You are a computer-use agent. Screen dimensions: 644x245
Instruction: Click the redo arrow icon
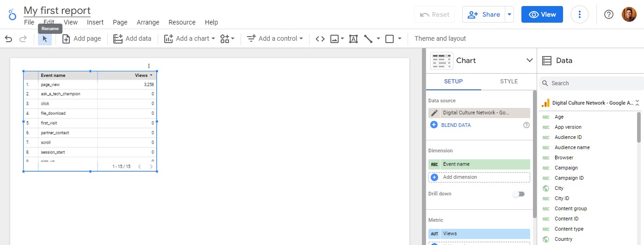23,39
